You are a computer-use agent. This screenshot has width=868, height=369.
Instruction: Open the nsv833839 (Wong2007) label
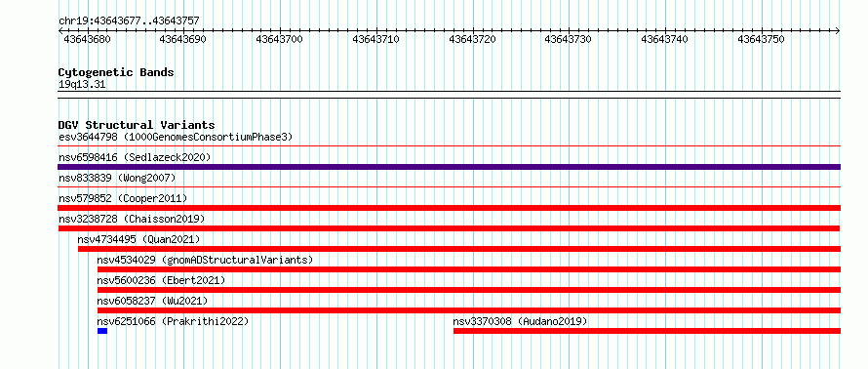point(117,178)
